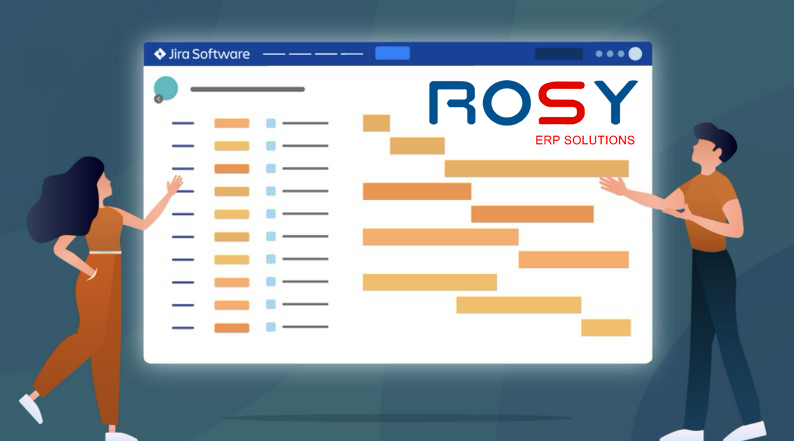Tick the light blue checkbox in fourth row
Image resolution: width=794 pixels, height=441 pixels.
pos(271,191)
